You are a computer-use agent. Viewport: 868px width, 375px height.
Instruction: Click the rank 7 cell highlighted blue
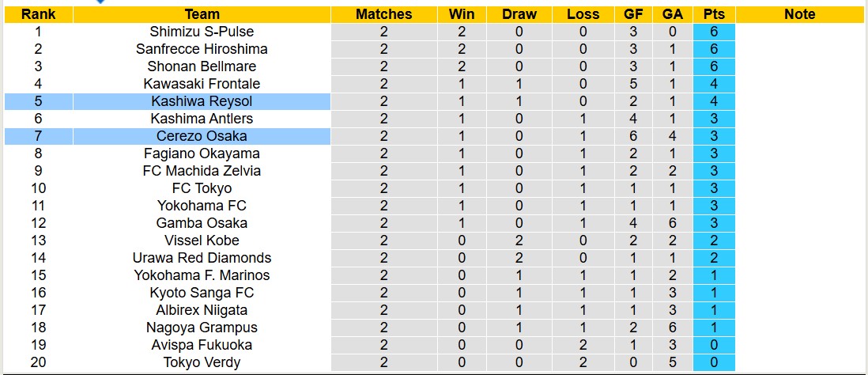click(38, 136)
